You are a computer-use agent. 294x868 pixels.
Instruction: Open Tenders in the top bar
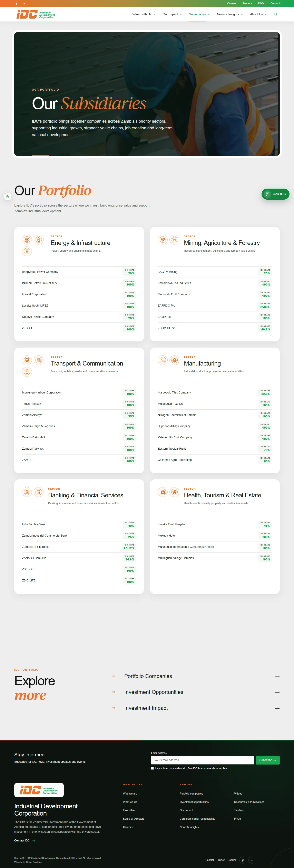(x=247, y=3)
